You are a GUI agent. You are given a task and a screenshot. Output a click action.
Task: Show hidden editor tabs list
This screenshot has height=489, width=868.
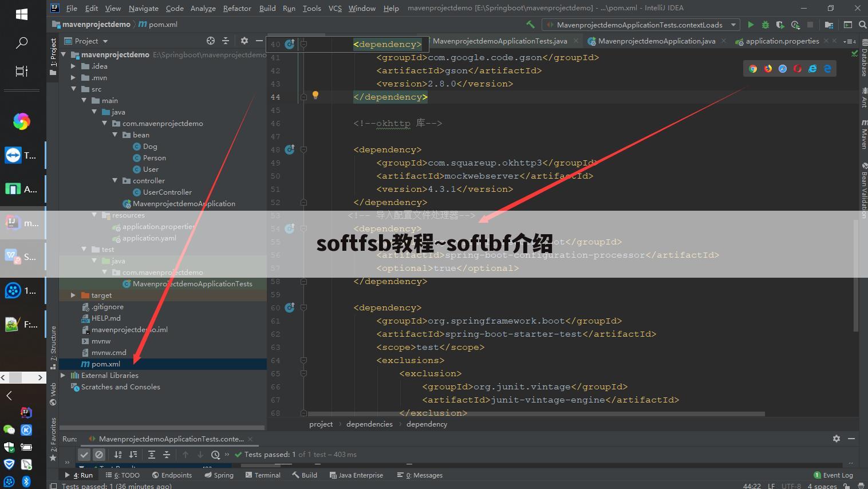[x=850, y=41]
